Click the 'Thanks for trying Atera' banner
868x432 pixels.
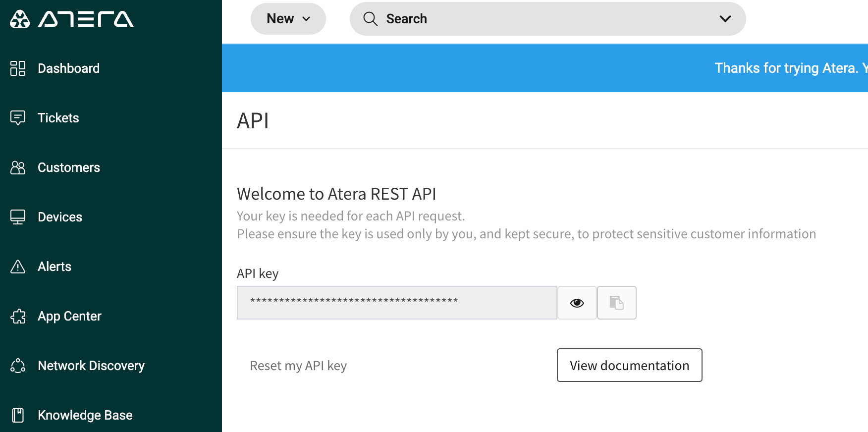click(545, 68)
